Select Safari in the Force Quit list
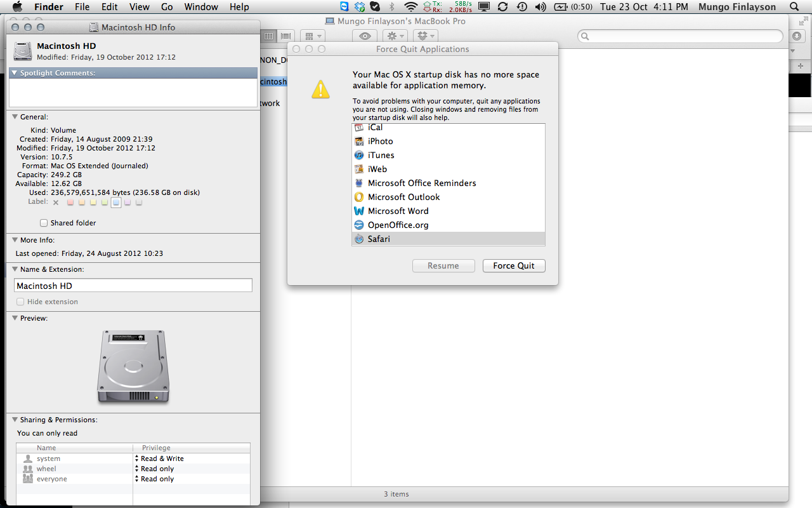Viewport: 812px width, 508px height. 448,239
